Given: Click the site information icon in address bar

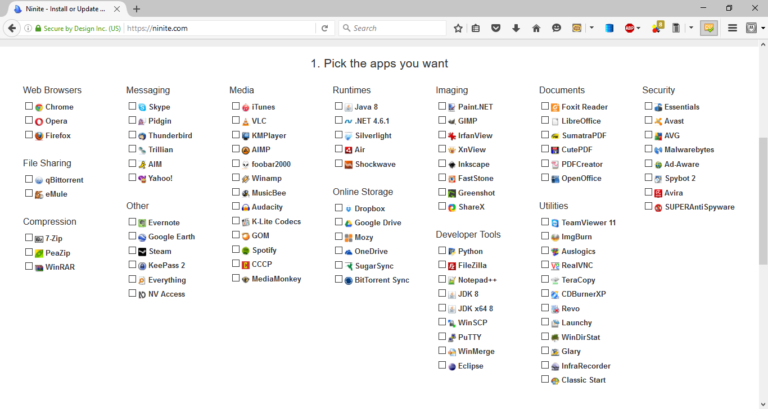Looking at the screenshot, I should click(x=27, y=28).
